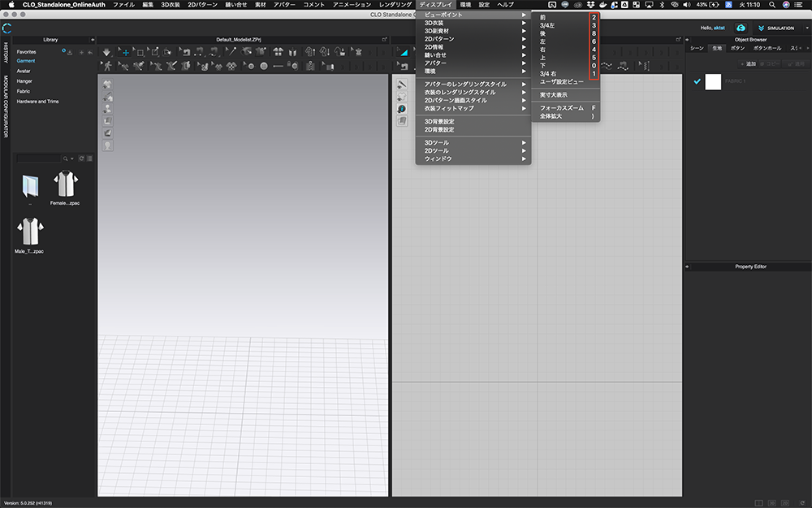Screen dimensions: 812x508
Task: Click the Garment visibility entry in the Library sidebar
Action: pos(27,60)
